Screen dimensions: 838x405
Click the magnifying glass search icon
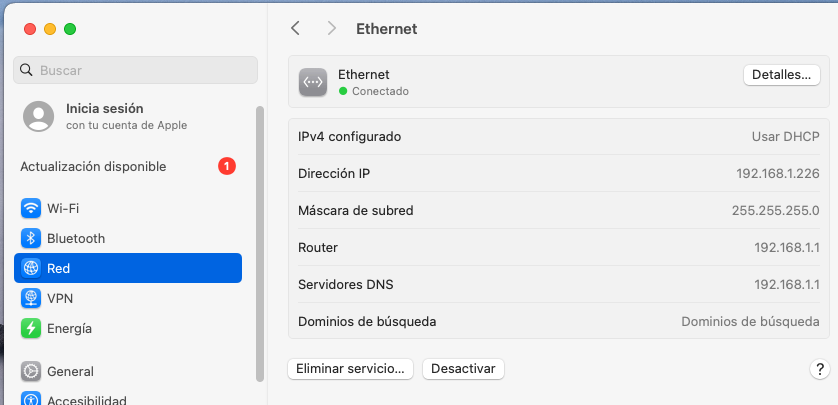(x=26, y=70)
